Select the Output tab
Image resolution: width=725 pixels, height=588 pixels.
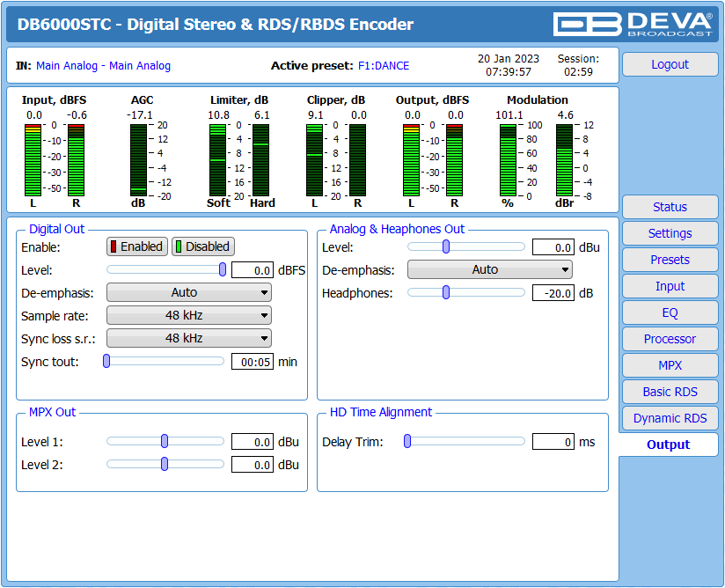click(668, 445)
